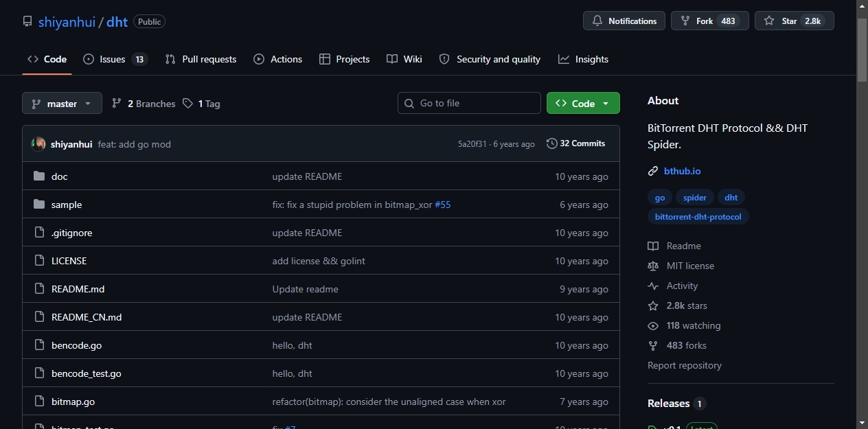Click the fork icon beside 483 forks
The image size is (868, 429).
coord(653,345)
